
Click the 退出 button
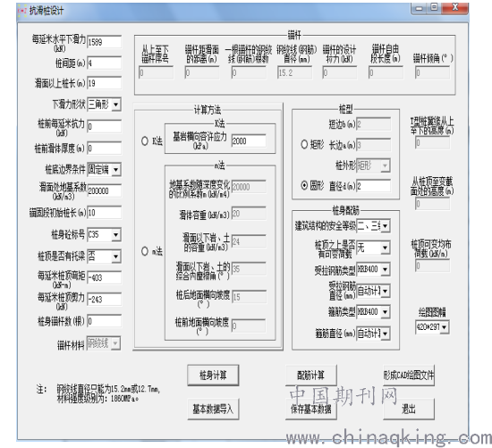[409, 409]
